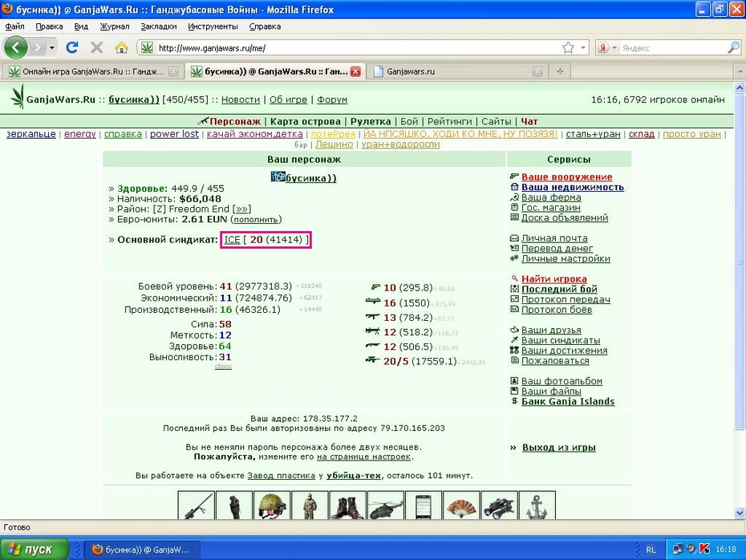Open the Закладки menu
746x560 pixels.
[159, 26]
